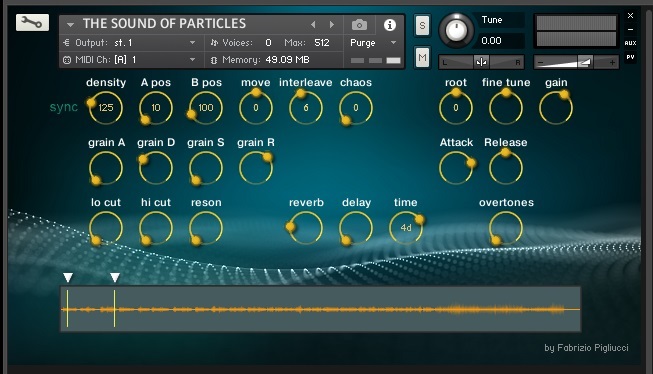This screenshot has width=653, height=374.
Task: Click the instrument name THE SOUND OF PARTICLES
Action: (x=164, y=24)
